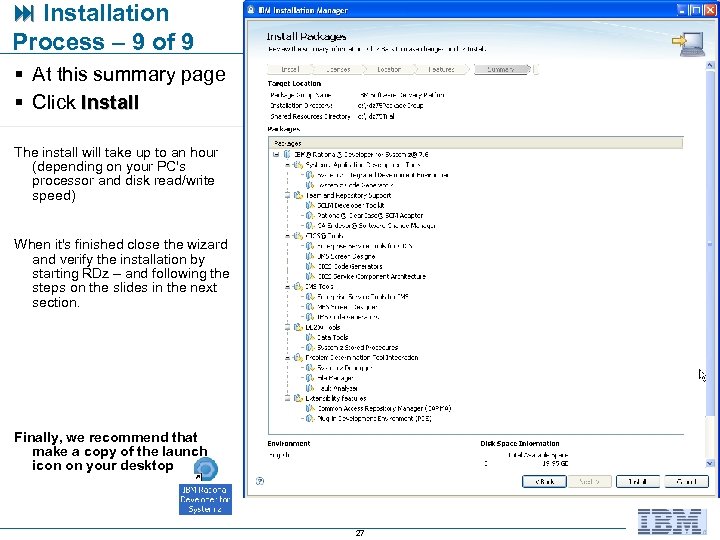720x540 pixels.
Task: Click the BMS Screen Designer feature icon
Action: pos(310,256)
